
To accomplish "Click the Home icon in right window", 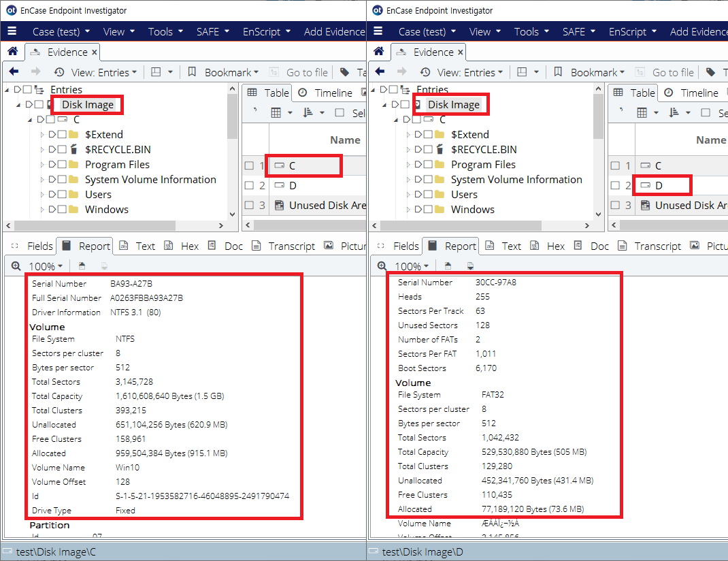I will tap(378, 52).
